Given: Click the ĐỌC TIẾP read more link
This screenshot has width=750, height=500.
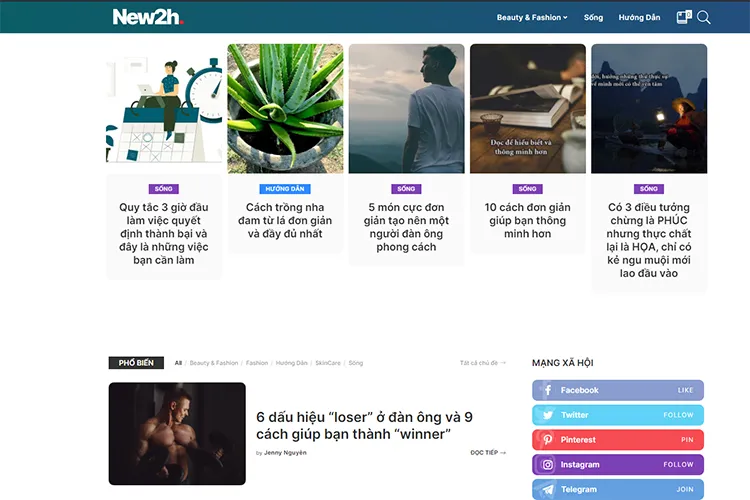Looking at the screenshot, I should [x=488, y=453].
